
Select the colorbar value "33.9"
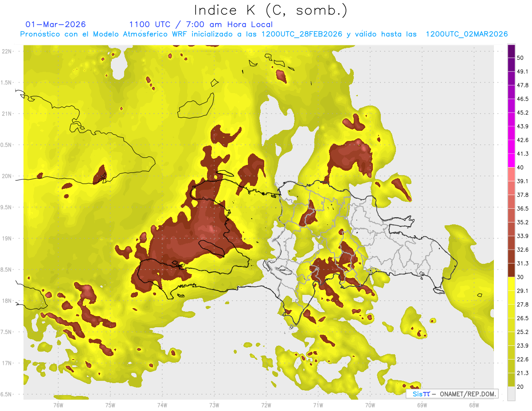tap(523, 236)
